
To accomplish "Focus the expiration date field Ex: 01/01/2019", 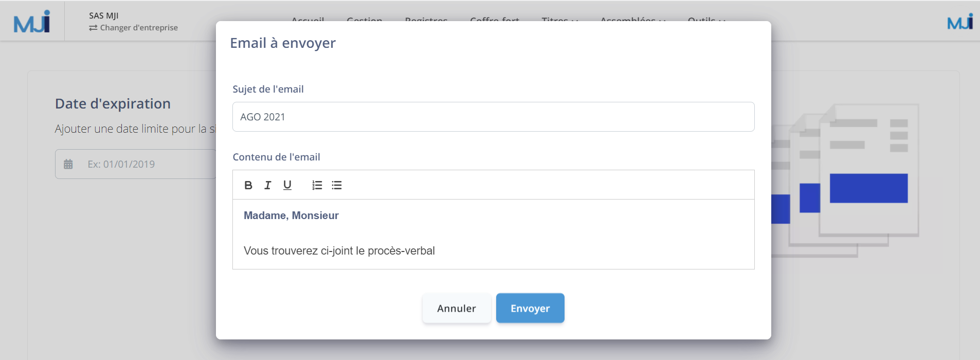I will 136,164.
